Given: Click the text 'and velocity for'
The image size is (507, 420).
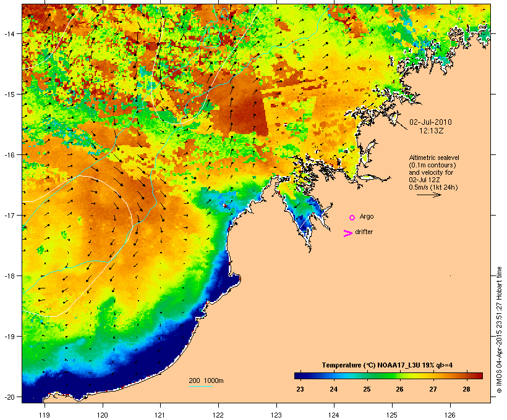Looking at the screenshot, I should (x=431, y=172).
